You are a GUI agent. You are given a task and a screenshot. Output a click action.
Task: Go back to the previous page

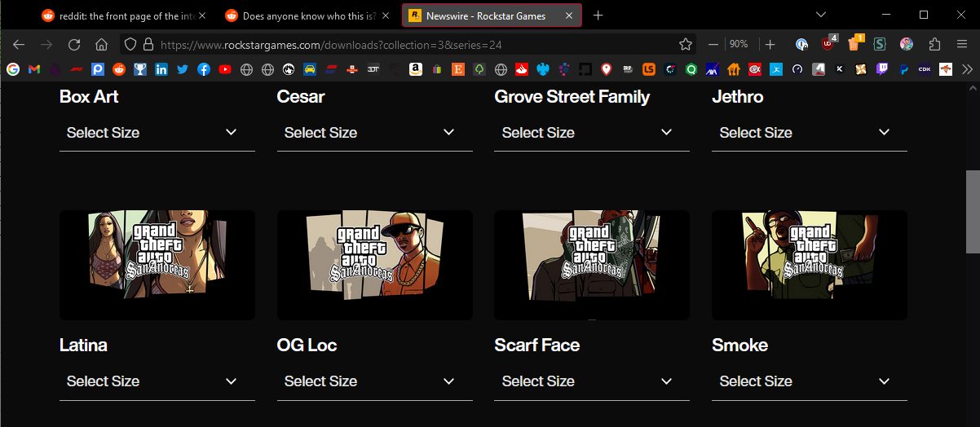click(x=19, y=44)
